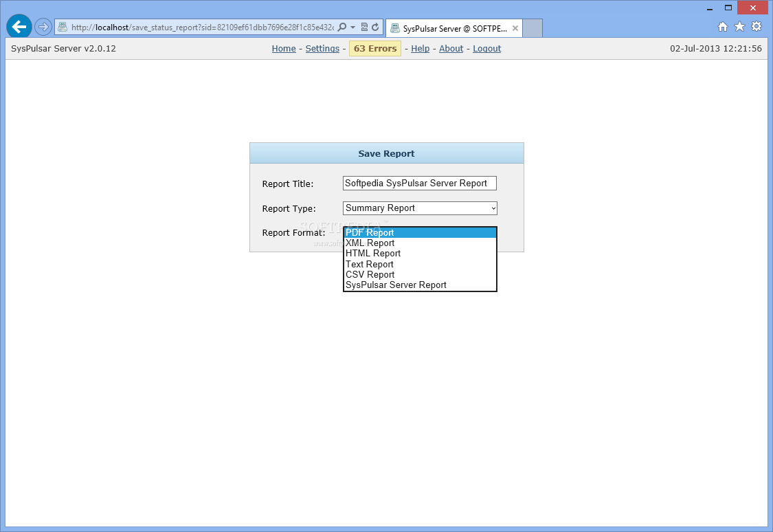Maximize the browser window

pyautogui.click(x=728, y=8)
